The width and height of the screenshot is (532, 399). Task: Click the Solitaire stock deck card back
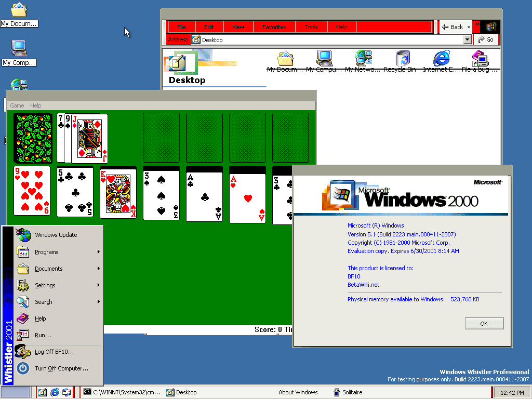[x=33, y=138]
